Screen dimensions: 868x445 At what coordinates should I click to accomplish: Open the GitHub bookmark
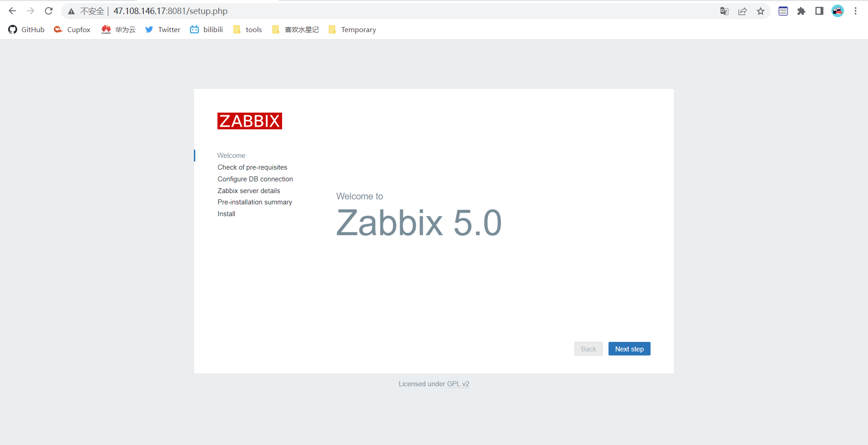tap(26, 29)
